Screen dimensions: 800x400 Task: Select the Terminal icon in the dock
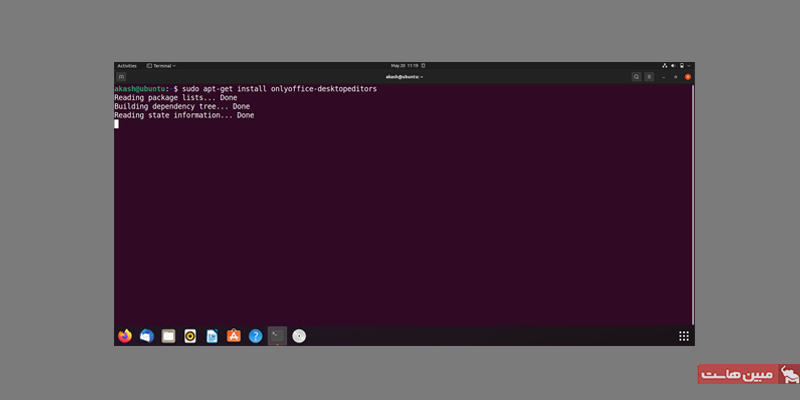(x=277, y=336)
